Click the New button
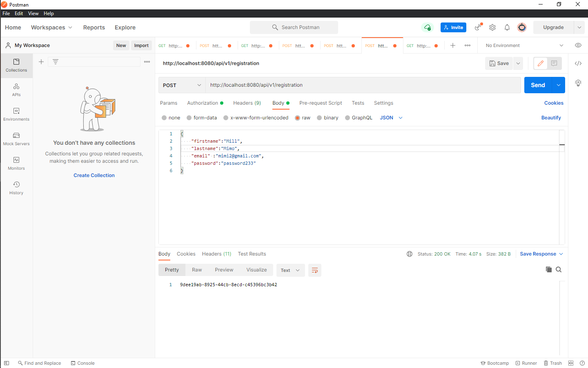 coord(121,45)
